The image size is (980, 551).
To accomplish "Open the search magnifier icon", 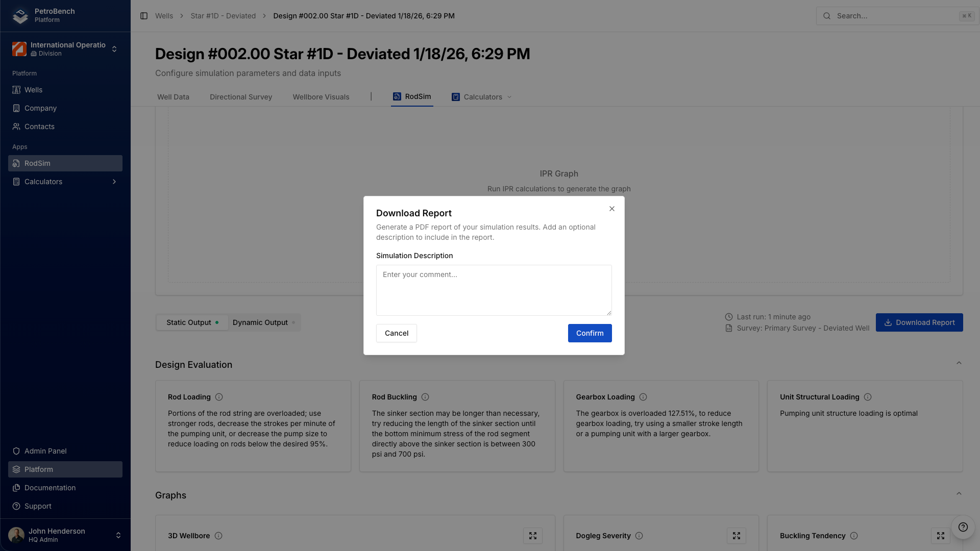I will (827, 16).
